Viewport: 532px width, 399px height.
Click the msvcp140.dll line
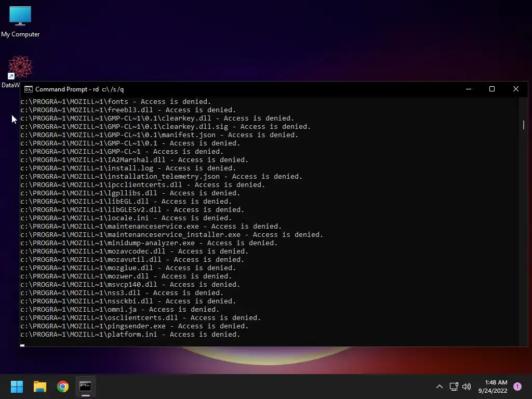tap(130, 285)
